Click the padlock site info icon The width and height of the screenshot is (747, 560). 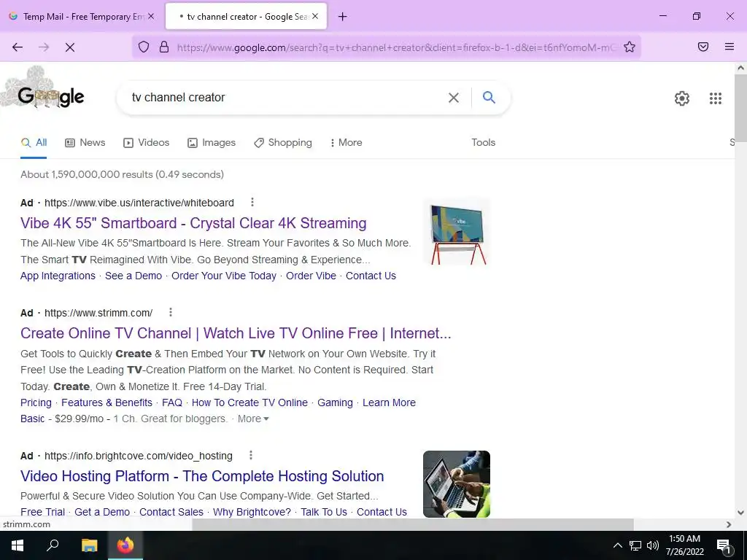[164, 47]
